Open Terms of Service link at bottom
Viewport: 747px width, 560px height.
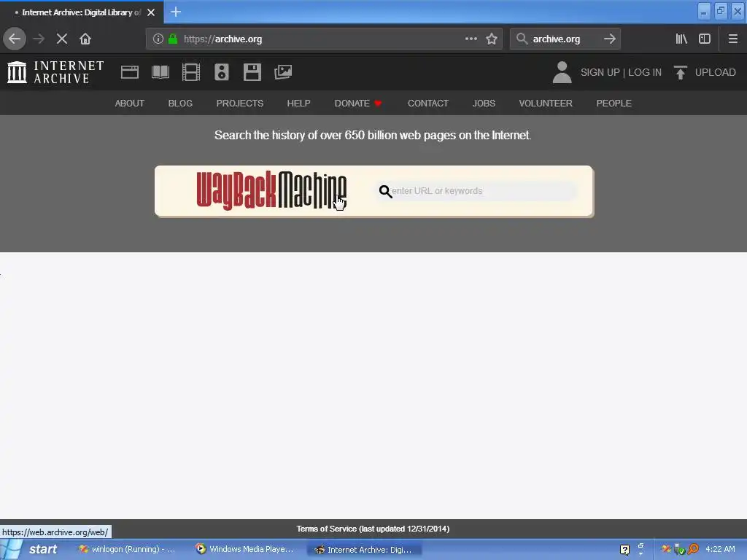pos(373,529)
